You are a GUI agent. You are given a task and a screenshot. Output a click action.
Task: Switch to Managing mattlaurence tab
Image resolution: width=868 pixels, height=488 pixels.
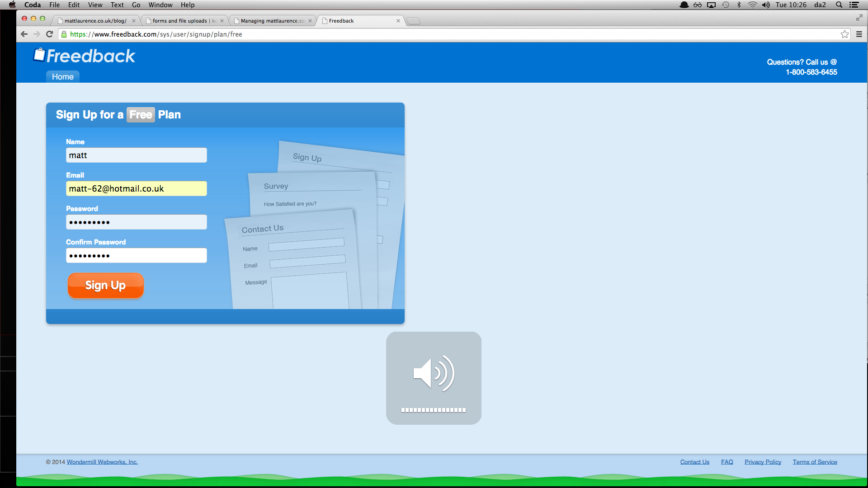tap(272, 21)
